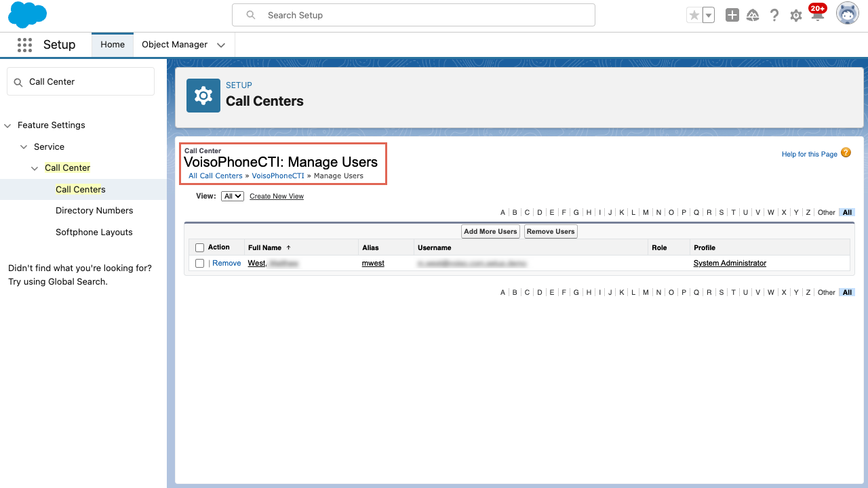Switch to the Home tab
The height and width of the screenshot is (488, 868).
pyautogui.click(x=113, y=45)
